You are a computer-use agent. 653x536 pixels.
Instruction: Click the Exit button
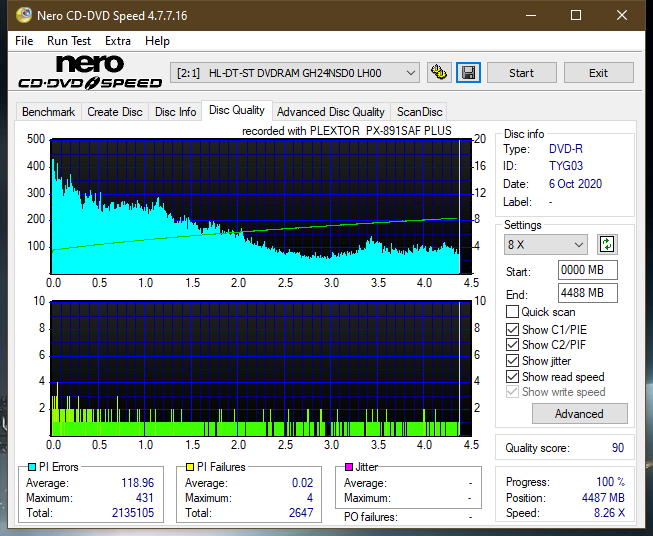(598, 73)
